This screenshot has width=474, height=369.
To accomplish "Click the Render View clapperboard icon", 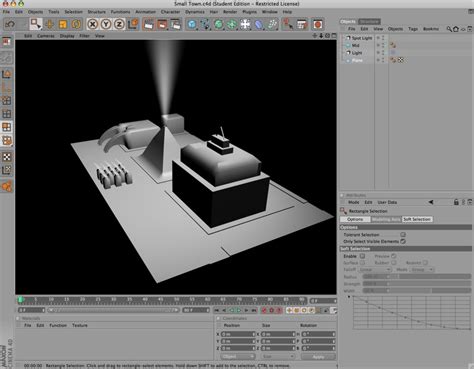I will click(x=148, y=24).
